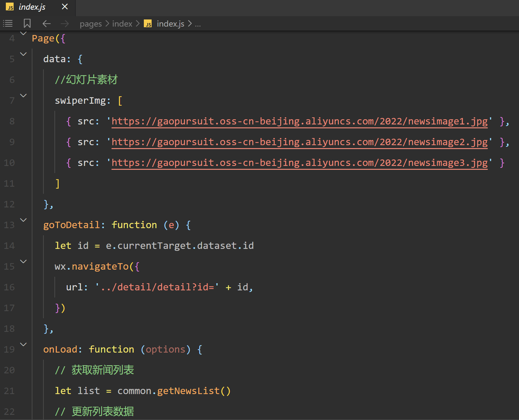
Task: Open the index breadcrumb folder
Action: 122,24
